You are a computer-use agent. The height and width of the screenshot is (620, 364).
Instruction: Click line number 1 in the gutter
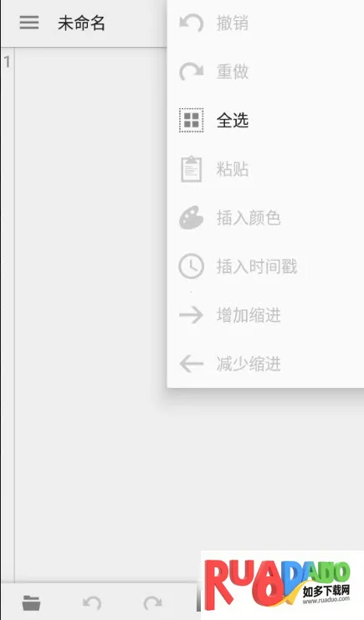[7, 62]
